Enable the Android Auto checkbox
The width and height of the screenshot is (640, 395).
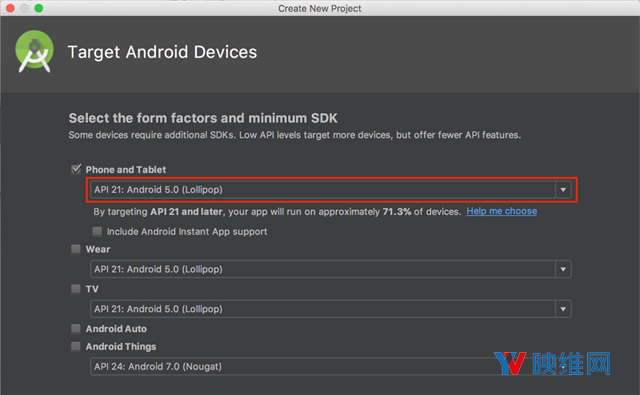(x=76, y=328)
